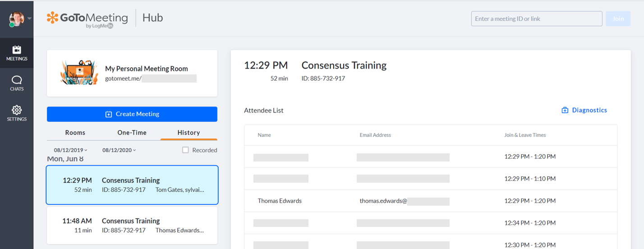The image size is (644, 249).
Task: Toggle the Recorded checkbox
Action: pyautogui.click(x=185, y=150)
